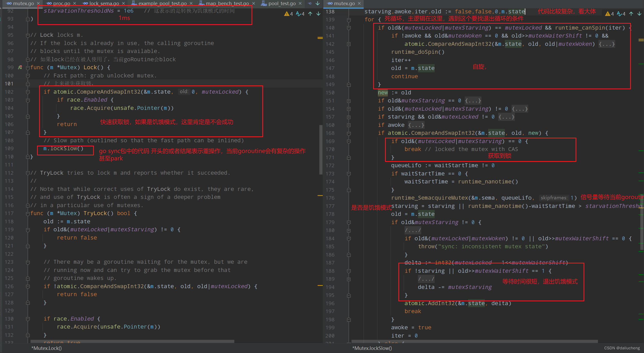Click the 'skipframes:' inlay hint on line 176
Viewport: 644px width, 353px height.
(x=554, y=198)
